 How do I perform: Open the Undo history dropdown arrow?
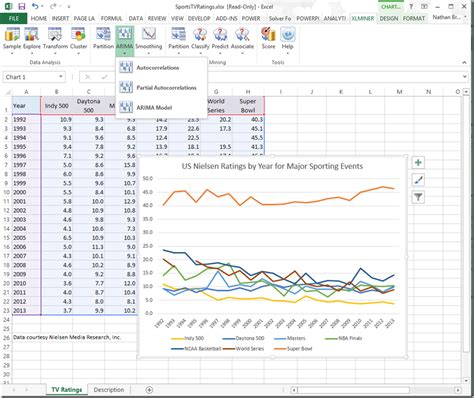click(x=42, y=6)
